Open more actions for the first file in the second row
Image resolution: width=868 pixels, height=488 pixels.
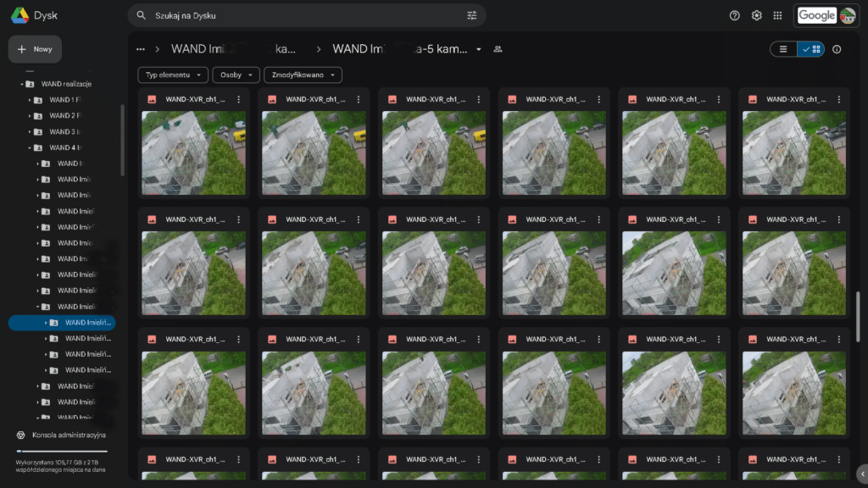pyautogui.click(x=238, y=219)
